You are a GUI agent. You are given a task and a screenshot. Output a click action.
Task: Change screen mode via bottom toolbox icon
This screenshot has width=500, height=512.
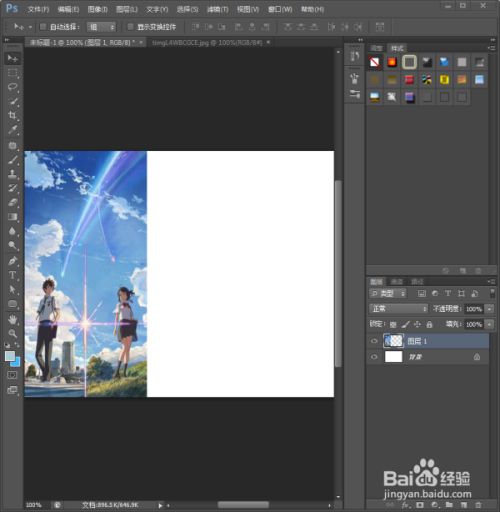pos(12,390)
